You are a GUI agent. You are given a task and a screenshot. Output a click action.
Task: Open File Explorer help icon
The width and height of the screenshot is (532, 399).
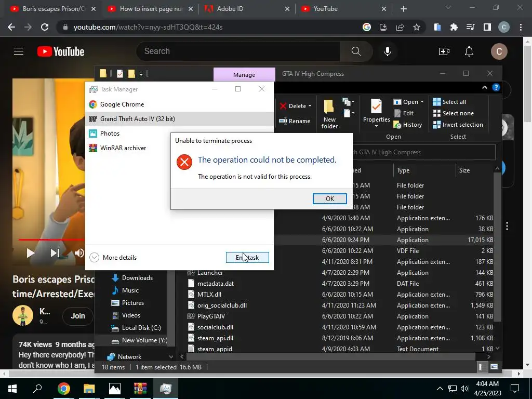(x=496, y=87)
